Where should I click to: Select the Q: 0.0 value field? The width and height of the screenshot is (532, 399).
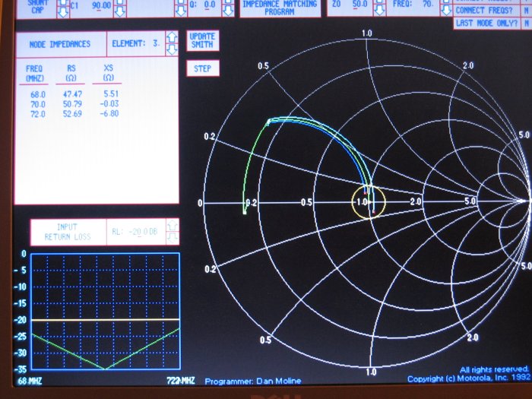[x=209, y=5]
